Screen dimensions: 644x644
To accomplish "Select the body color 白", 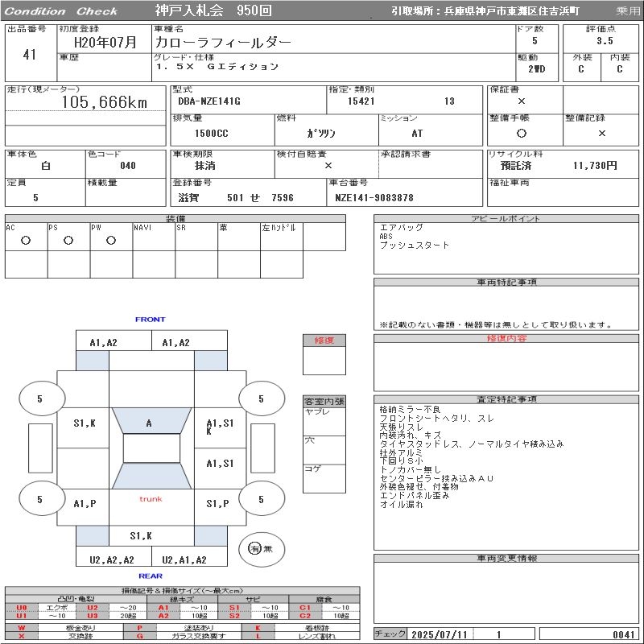I will (x=46, y=166).
